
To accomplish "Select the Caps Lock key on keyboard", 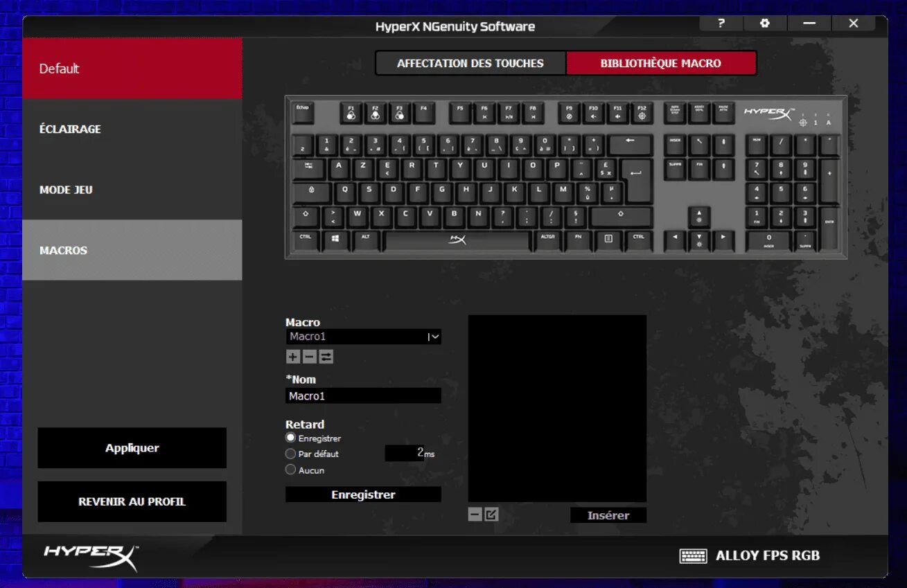I will pyautogui.click(x=312, y=192).
